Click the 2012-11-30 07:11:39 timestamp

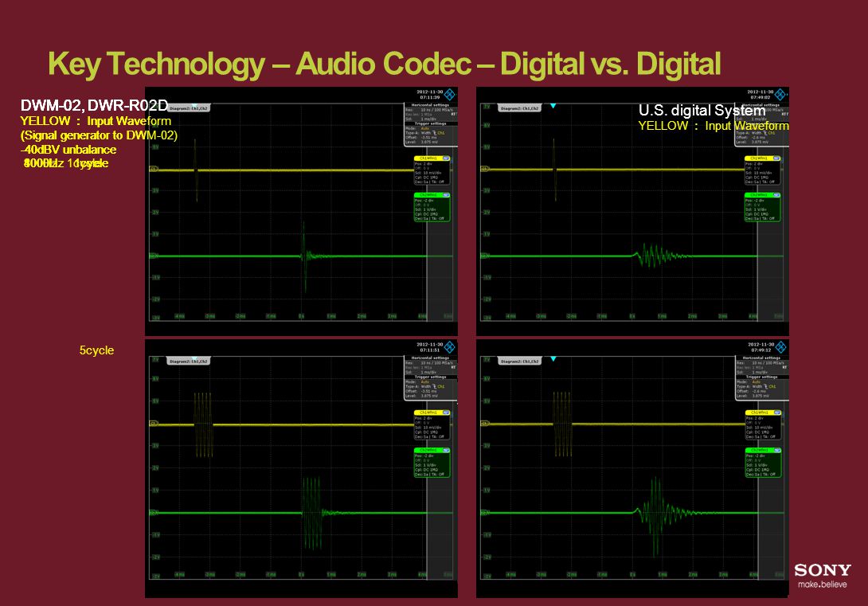coord(429,94)
